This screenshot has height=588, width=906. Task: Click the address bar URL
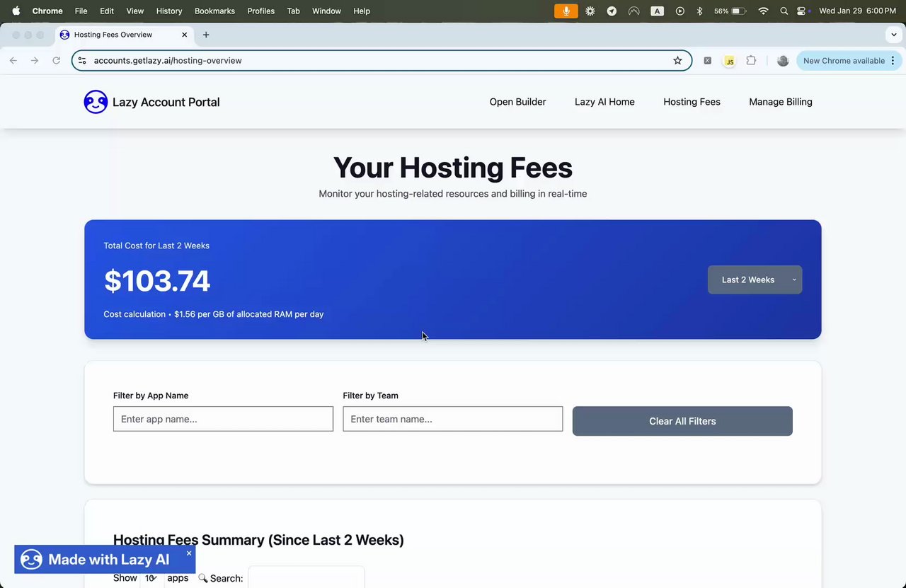(x=168, y=61)
